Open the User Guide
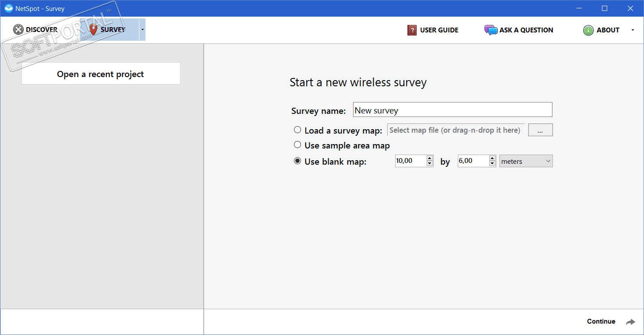 click(x=433, y=30)
